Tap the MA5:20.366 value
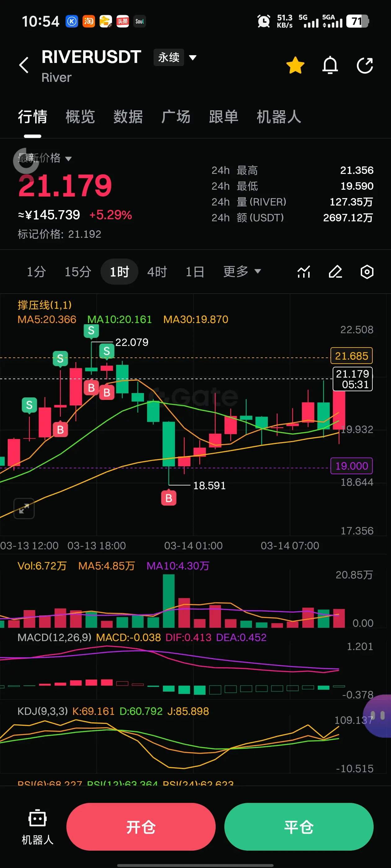The image size is (391, 868). pos(47,319)
